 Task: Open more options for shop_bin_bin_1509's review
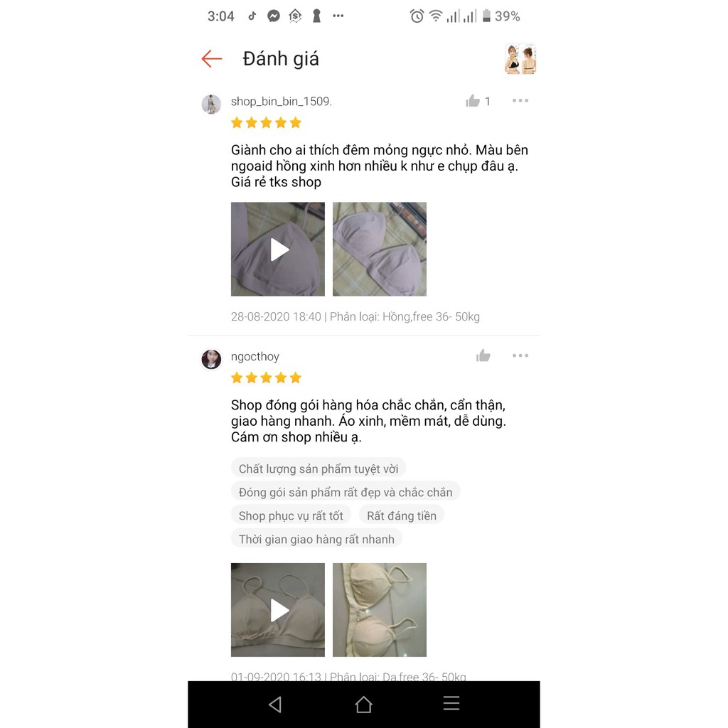pyautogui.click(x=520, y=101)
